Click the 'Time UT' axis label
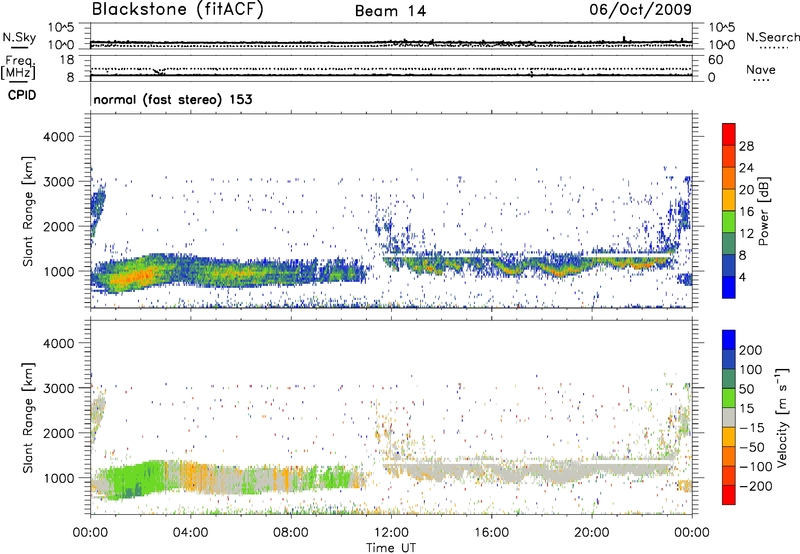800x554 pixels. (x=391, y=548)
